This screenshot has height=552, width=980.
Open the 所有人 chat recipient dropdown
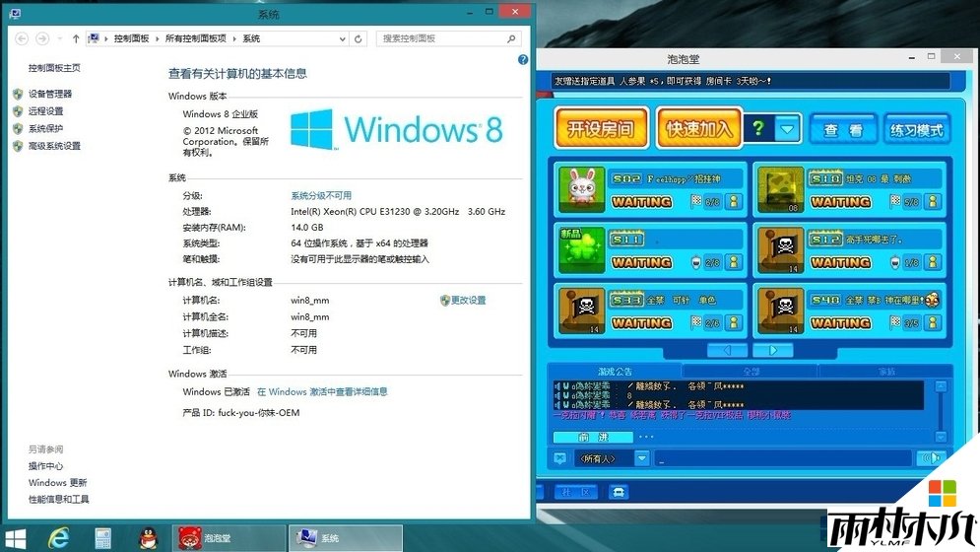642,458
